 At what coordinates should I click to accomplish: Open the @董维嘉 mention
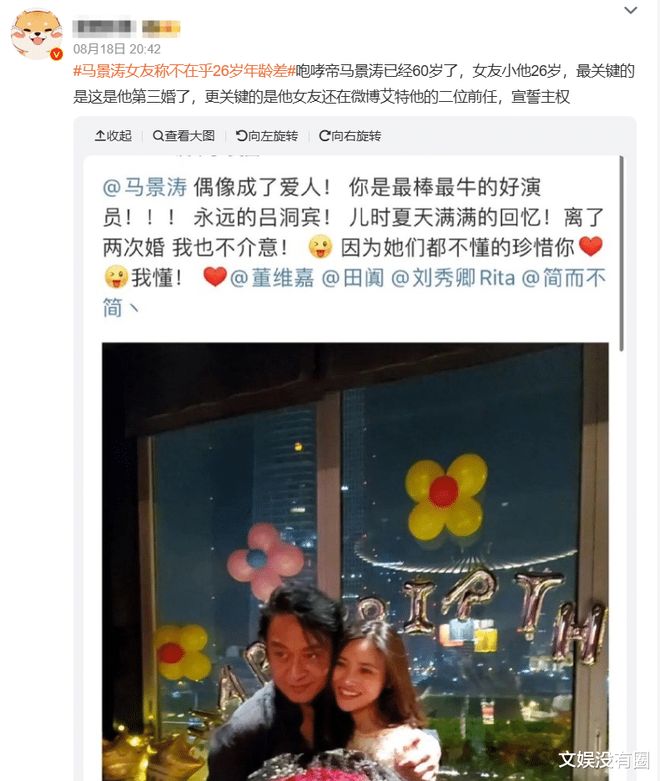pos(272,278)
